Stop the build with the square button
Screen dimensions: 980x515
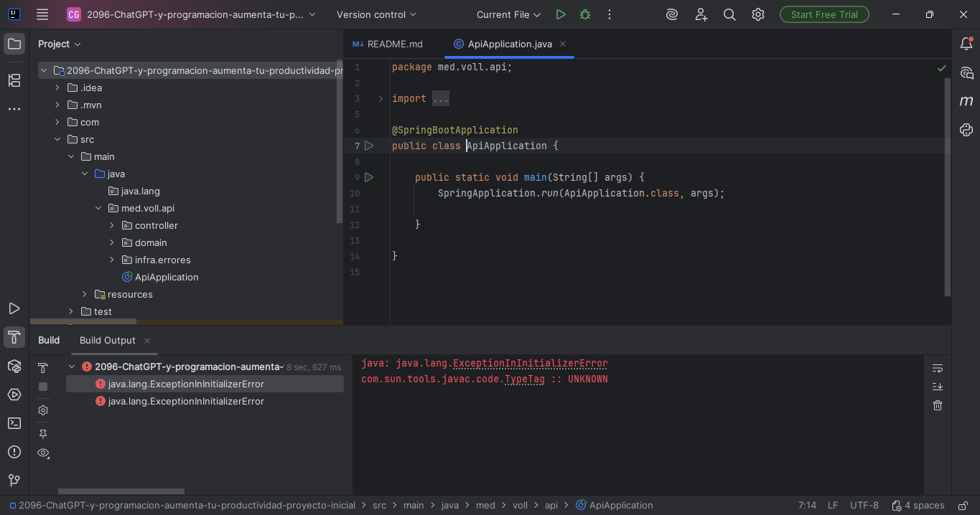43,387
